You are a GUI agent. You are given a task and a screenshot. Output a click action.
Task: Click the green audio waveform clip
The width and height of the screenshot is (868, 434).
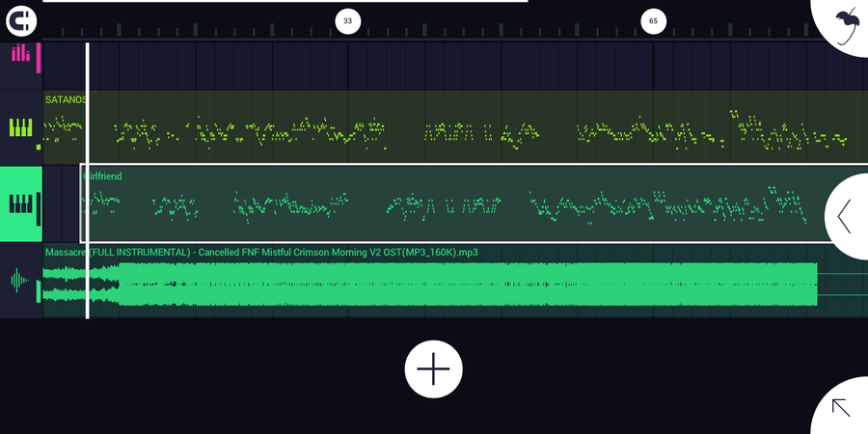(x=429, y=284)
